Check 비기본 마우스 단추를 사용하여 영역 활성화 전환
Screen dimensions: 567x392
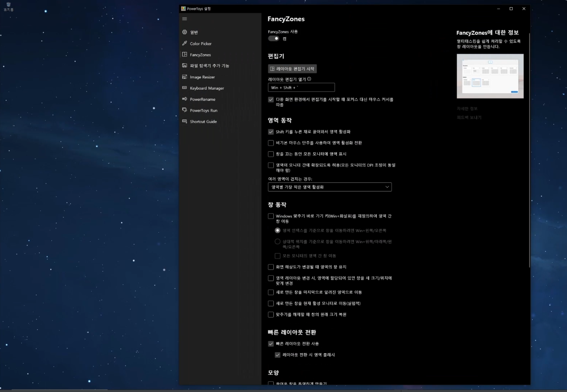[271, 143]
